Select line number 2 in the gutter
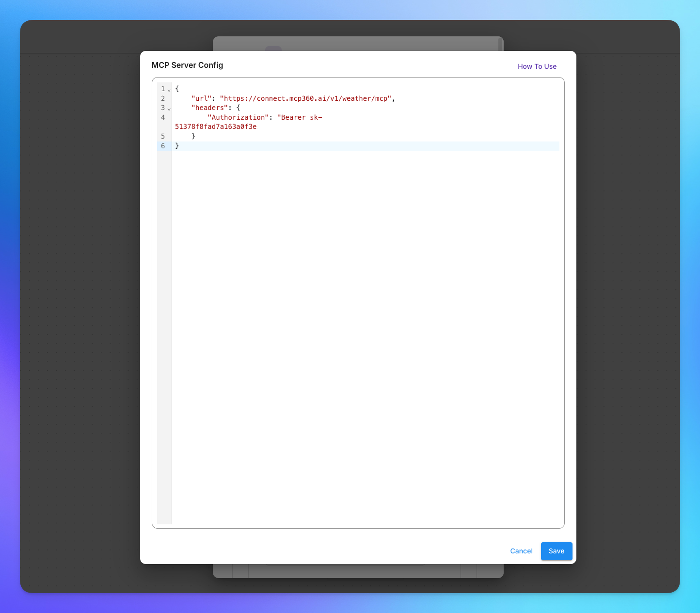The width and height of the screenshot is (700, 613). pyautogui.click(x=163, y=98)
